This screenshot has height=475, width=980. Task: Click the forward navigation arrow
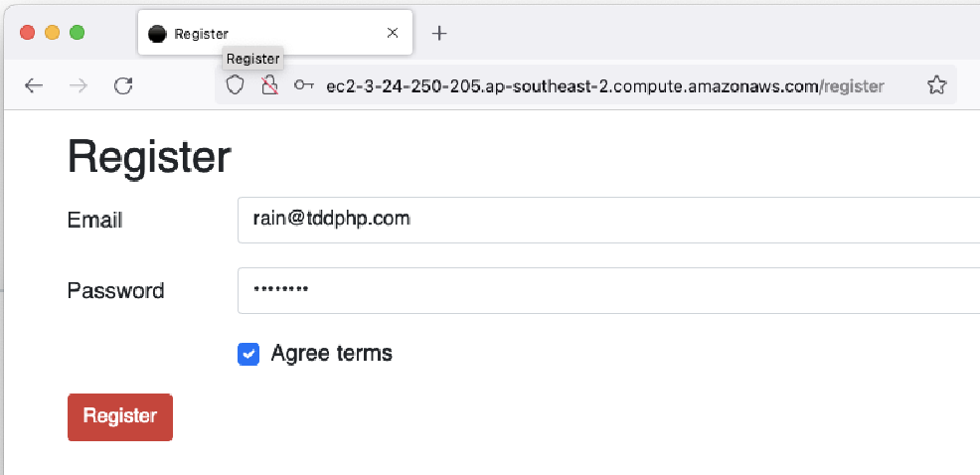pos(79,85)
